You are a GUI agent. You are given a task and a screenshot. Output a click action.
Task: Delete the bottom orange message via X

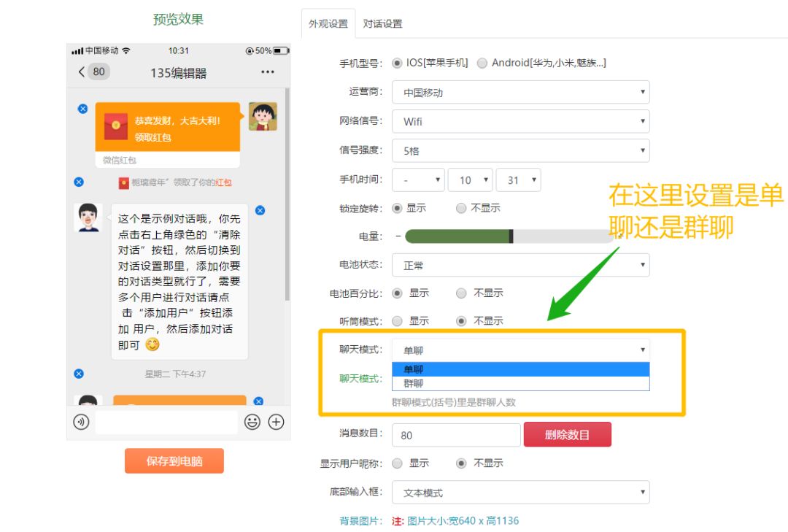(259, 401)
